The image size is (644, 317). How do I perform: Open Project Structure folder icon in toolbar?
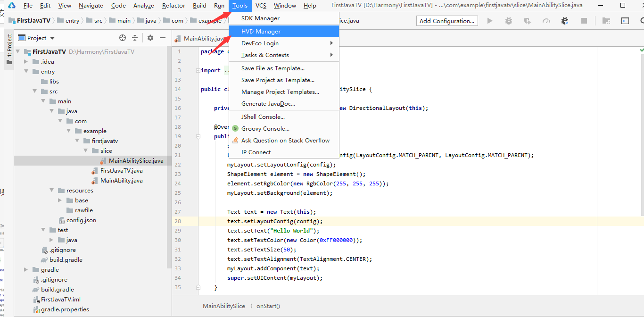pyautogui.click(x=606, y=21)
